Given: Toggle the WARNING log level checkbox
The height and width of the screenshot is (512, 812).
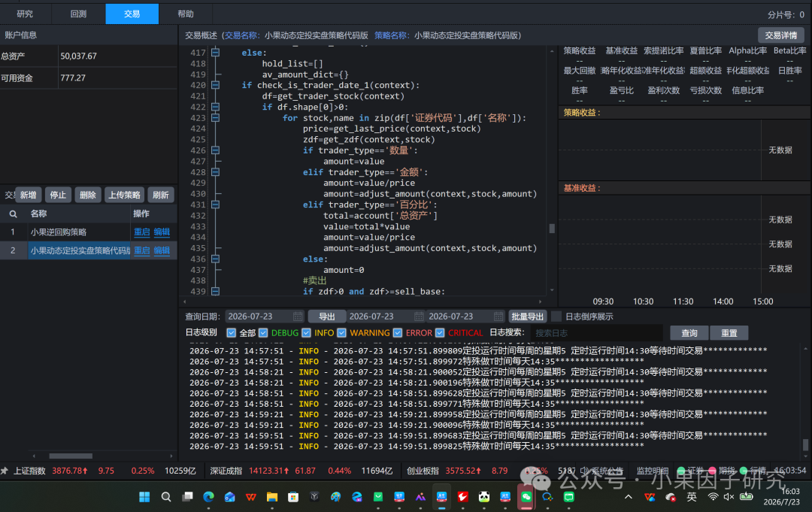Looking at the screenshot, I should click(x=341, y=333).
